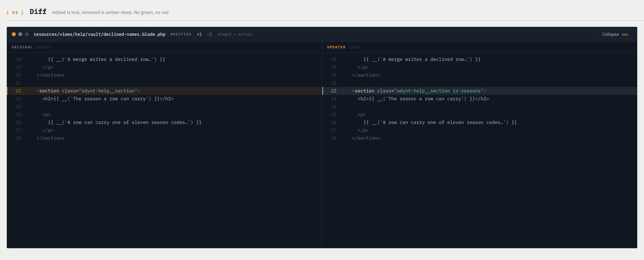Click line 26 reason codes text in original
The width and height of the screenshot is (644, 260).
click(x=125, y=122)
